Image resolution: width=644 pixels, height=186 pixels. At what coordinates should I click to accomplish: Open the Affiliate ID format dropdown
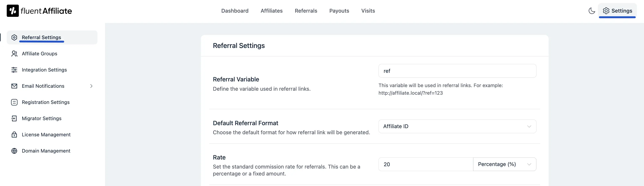tap(457, 126)
